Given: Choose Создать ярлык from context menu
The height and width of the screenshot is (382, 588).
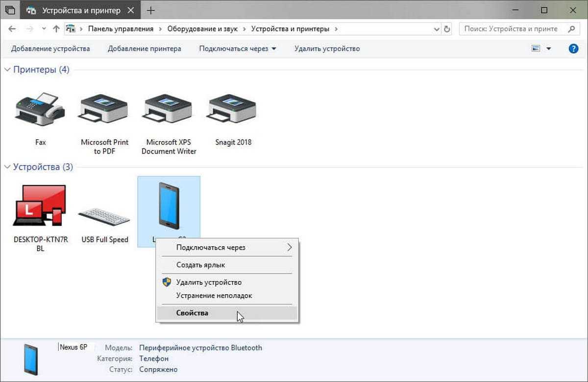Looking at the screenshot, I should coord(200,265).
